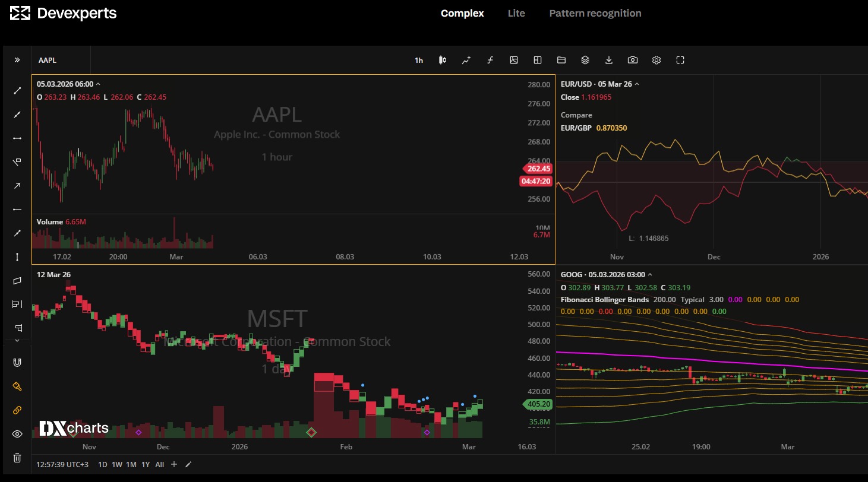The height and width of the screenshot is (482, 868).
Task: Select the trend line drawing tool
Action: [17, 90]
